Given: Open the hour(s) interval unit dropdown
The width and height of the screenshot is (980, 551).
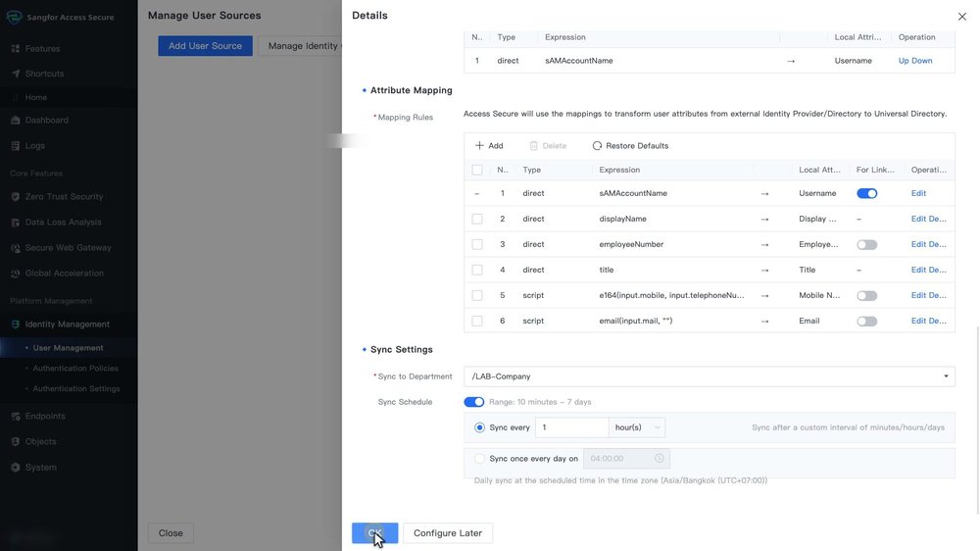Looking at the screenshot, I should click(637, 427).
